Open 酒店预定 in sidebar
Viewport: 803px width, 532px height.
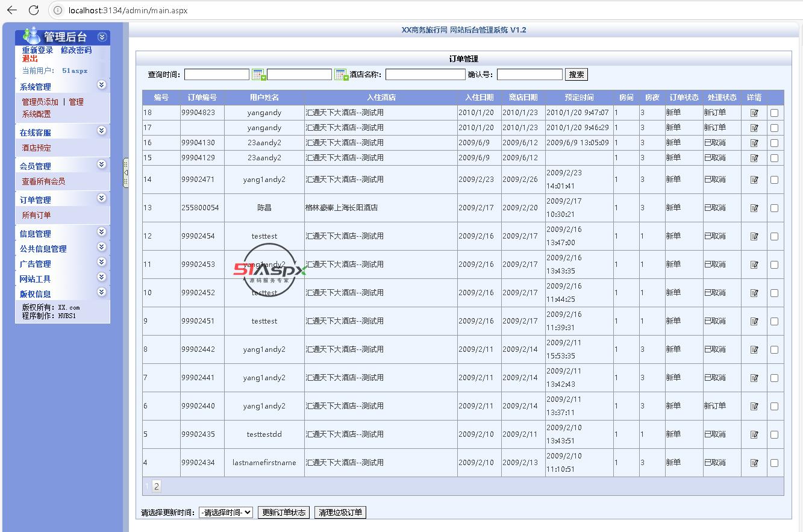click(x=37, y=148)
